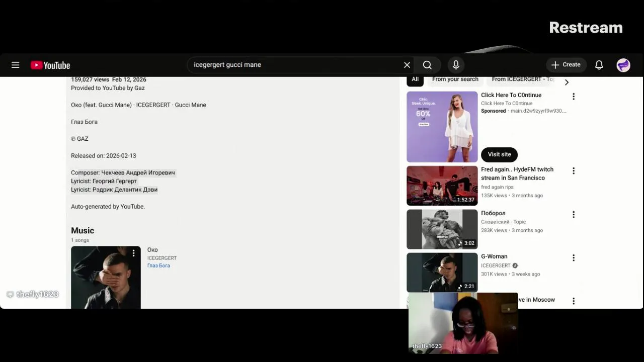Screen dimensions: 644x362
Task: Open the Create button
Action: (566, 65)
